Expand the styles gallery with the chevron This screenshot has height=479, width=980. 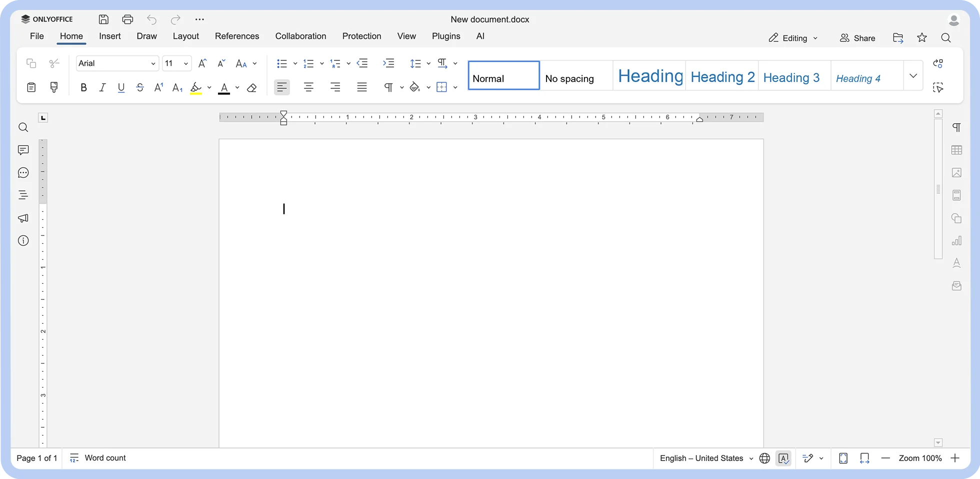(x=913, y=75)
